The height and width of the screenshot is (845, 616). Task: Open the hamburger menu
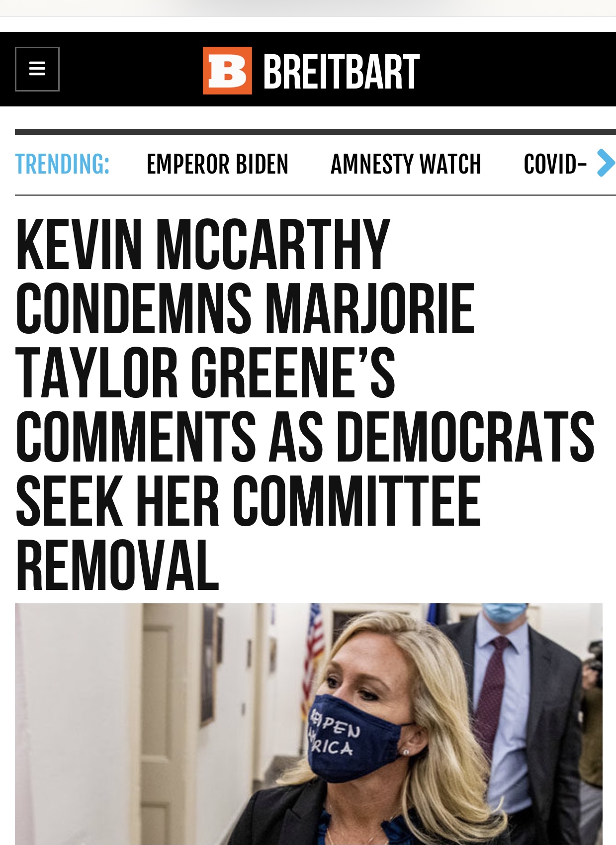coord(37,69)
